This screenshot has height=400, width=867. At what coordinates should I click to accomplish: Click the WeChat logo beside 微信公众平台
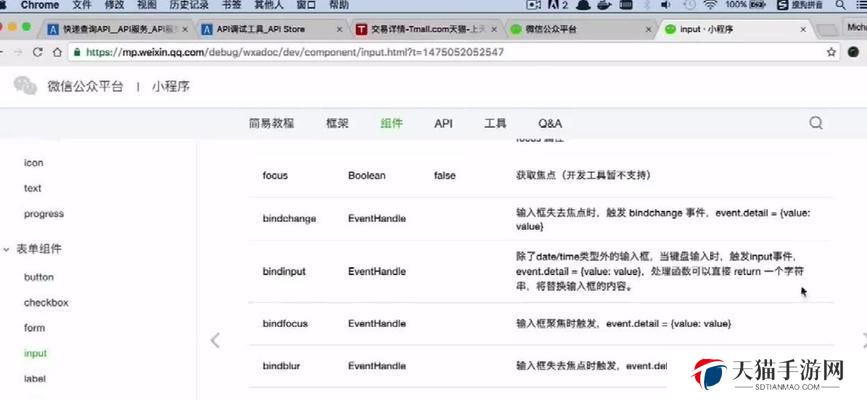click(25, 86)
